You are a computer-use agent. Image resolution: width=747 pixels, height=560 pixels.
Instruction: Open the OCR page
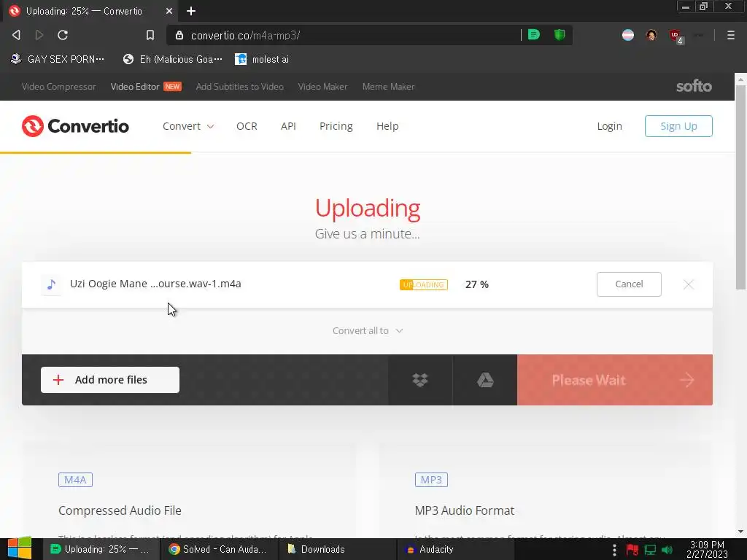point(247,126)
